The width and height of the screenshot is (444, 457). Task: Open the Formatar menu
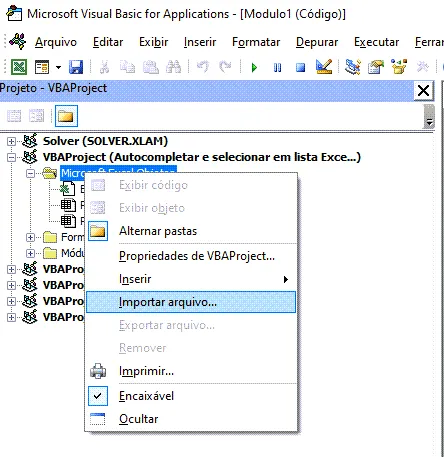256,42
